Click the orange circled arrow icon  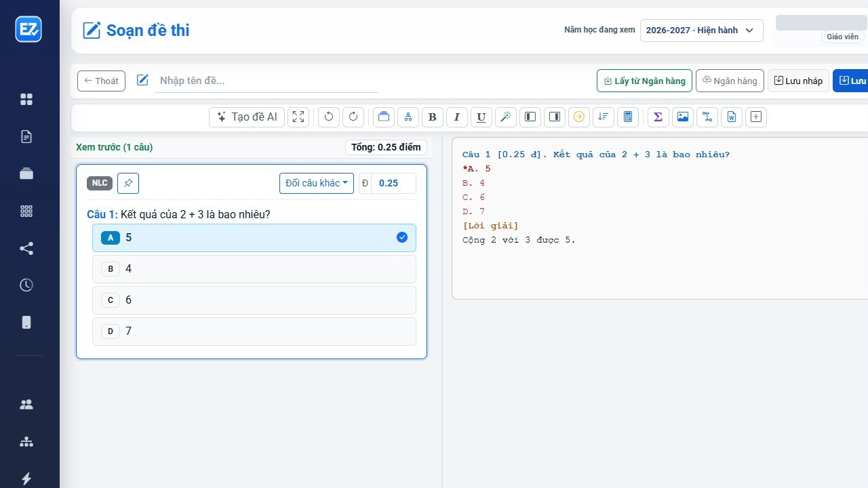point(579,117)
